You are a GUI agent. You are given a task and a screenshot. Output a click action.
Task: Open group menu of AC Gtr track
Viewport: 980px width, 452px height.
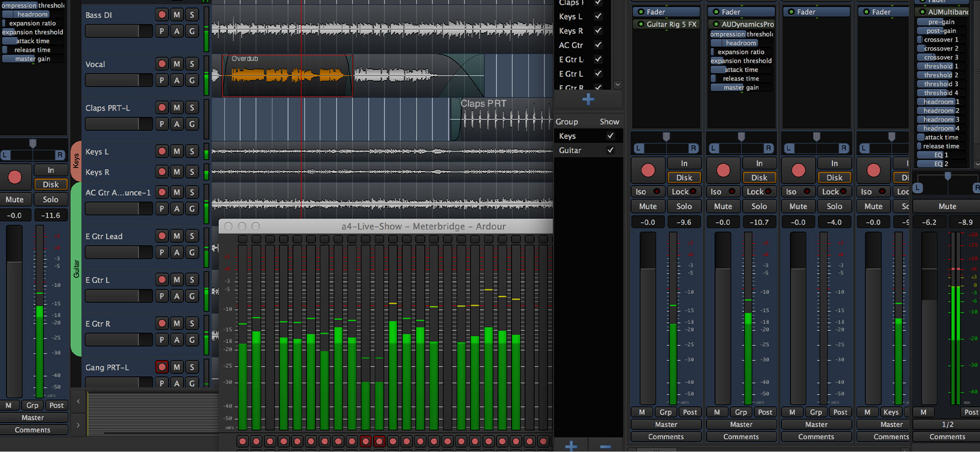pyautogui.click(x=192, y=208)
